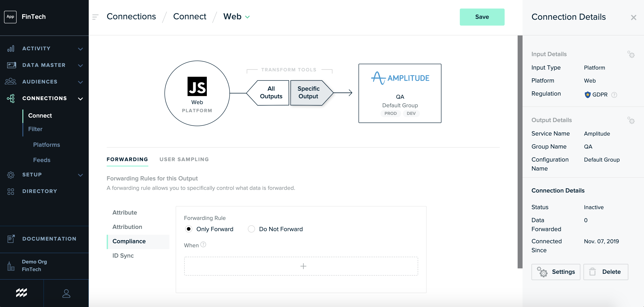Expand the Data Master chevron
The height and width of the screenshot is (307, 644).
[x=80, y=66]
